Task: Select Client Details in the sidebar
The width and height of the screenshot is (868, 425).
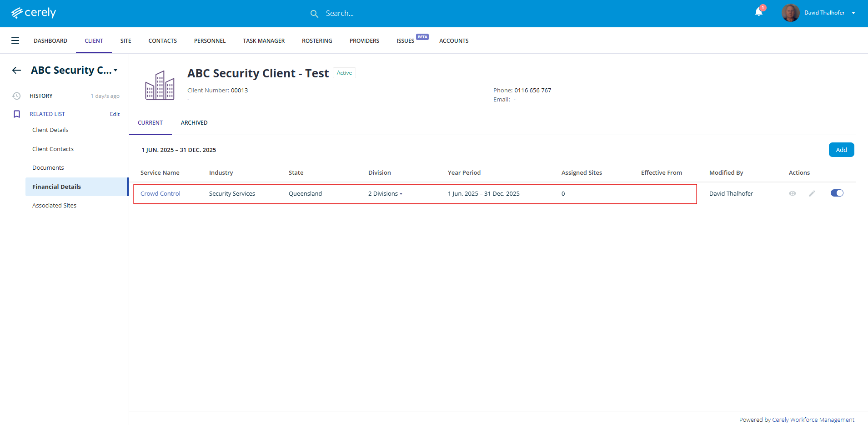Action: (x=50, y=130)
